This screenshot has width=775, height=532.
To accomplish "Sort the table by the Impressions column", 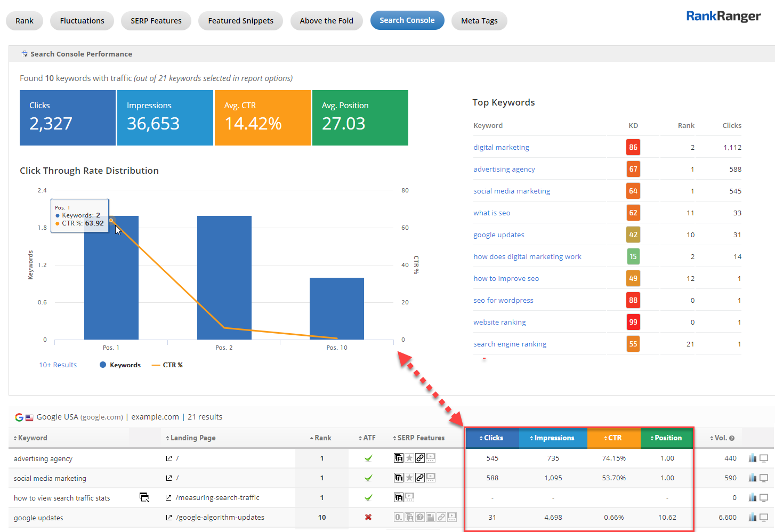I will point(552,438).
